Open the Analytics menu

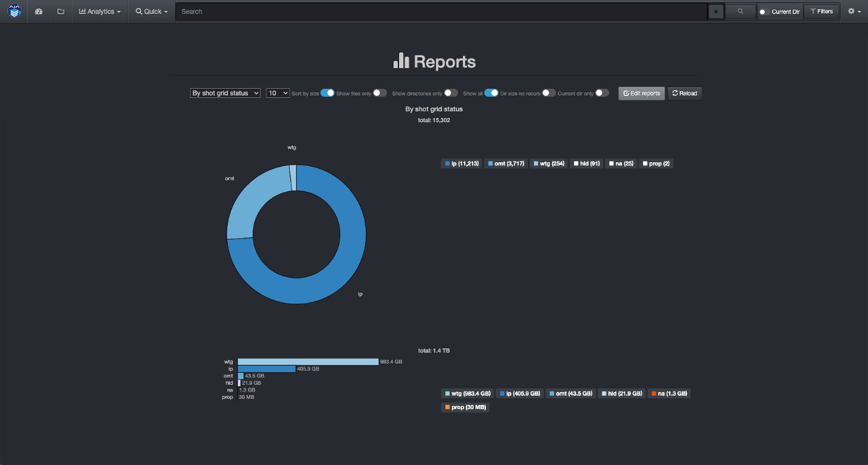coord(100,11)
